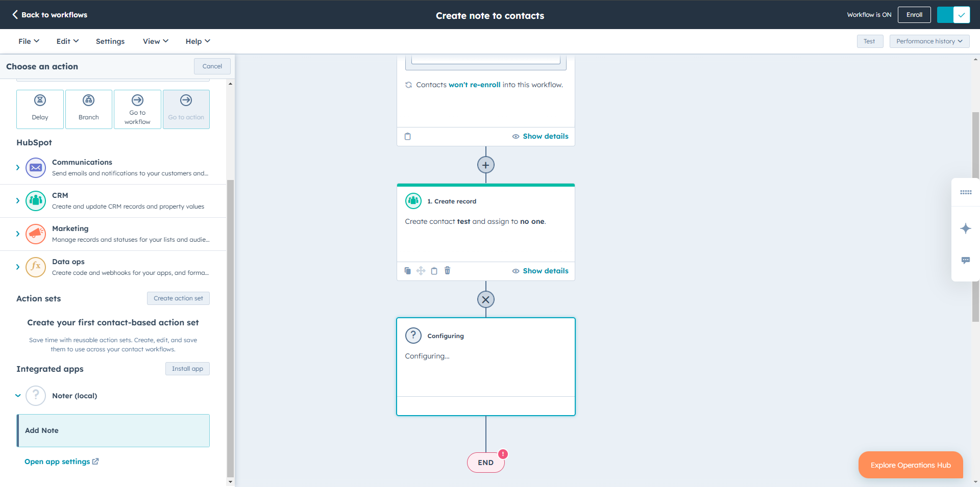Click the Enroll button
Image resolution: width=980 pixels, height=487 pixels.
[x=914, y=14]
